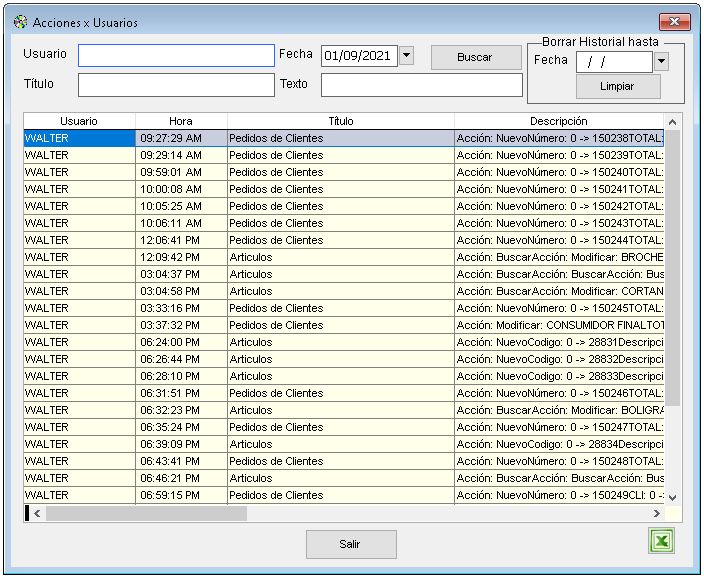Select the row logged at 06:24:00 PM

[181, 342]
